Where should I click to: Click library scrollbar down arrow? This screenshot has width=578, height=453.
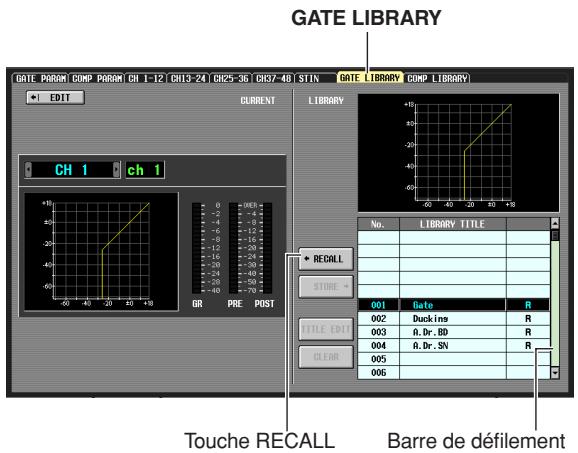point(554,373)
